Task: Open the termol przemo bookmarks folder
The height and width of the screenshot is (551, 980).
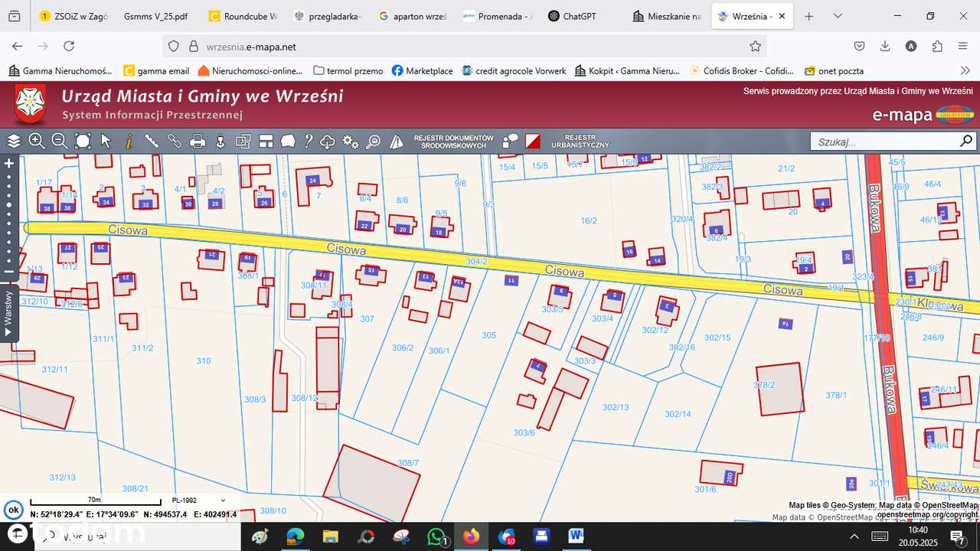Action: (x=348, y=70)
